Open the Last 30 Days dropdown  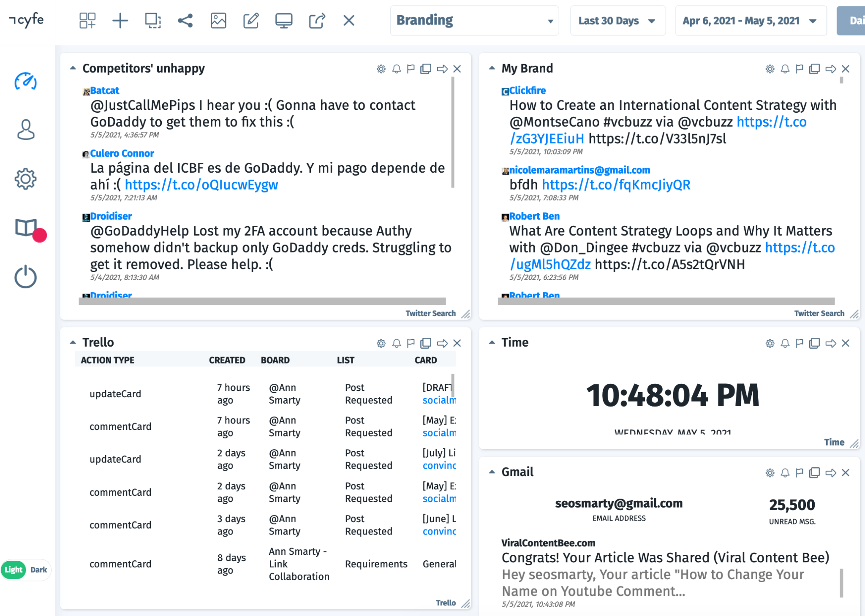coord(617,20)
